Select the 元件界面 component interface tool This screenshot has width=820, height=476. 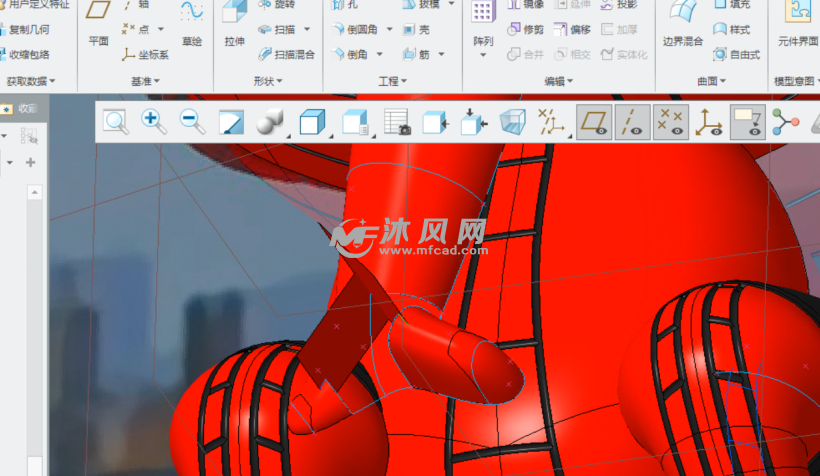click(798, 24)
